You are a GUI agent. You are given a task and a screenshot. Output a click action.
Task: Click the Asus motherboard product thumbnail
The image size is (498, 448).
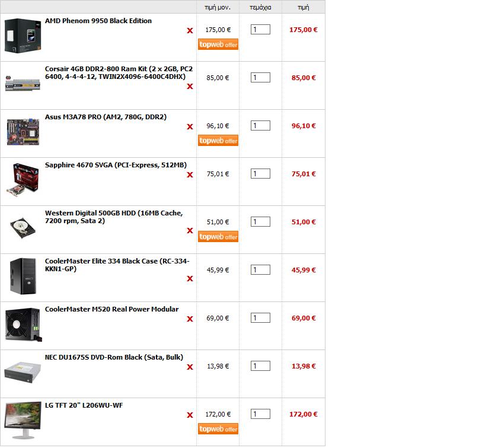tap(23, 132)
